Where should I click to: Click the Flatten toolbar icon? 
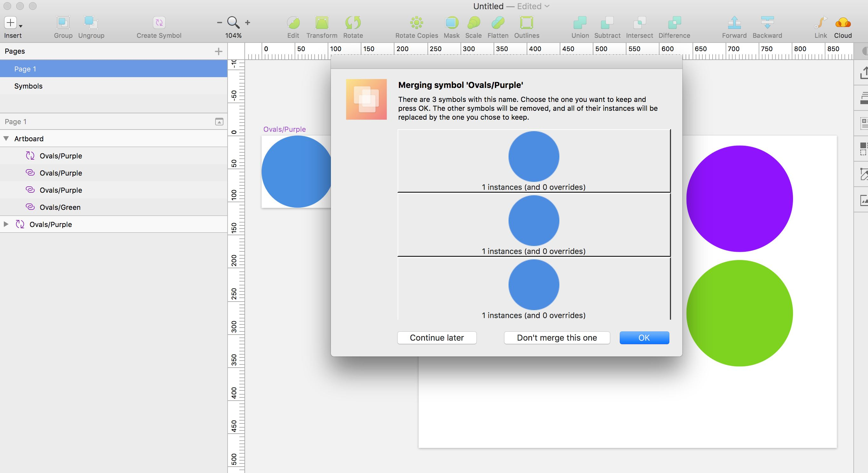(x=497, y=23)
